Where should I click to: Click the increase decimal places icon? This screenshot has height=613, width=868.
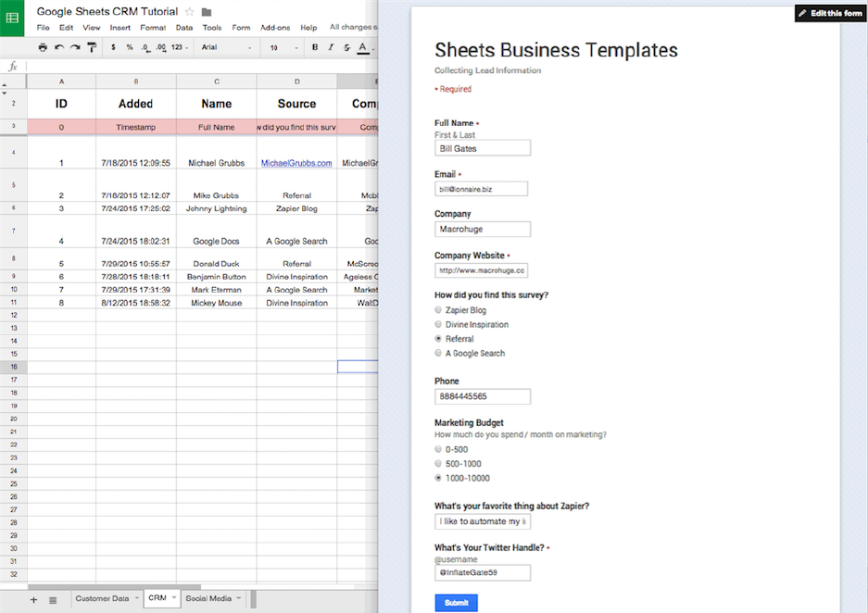pos(160,47)
